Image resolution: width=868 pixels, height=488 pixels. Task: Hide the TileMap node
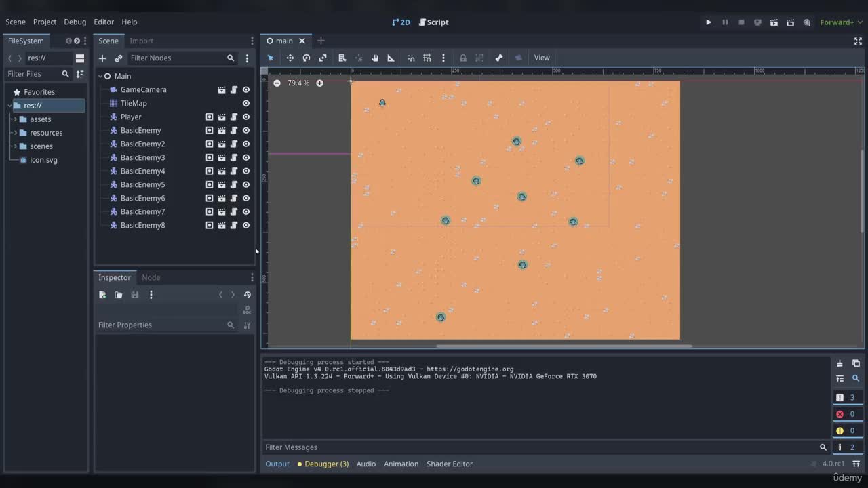point(246,103)
